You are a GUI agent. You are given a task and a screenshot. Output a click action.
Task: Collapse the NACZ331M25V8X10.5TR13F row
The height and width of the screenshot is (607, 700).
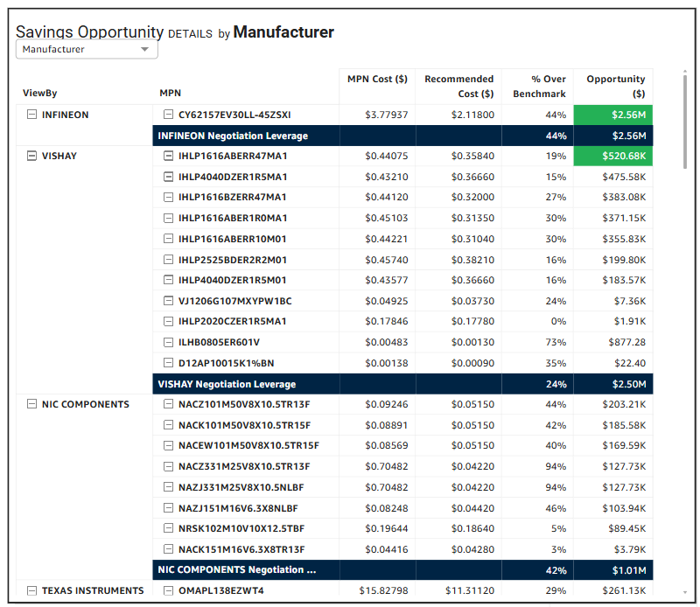pos(168,466)
